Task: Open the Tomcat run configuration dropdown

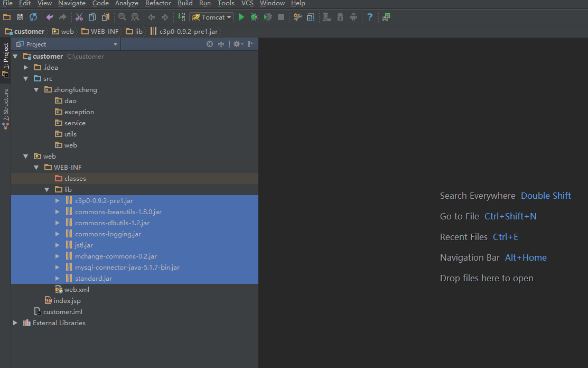Action: [x=212, y=17]
